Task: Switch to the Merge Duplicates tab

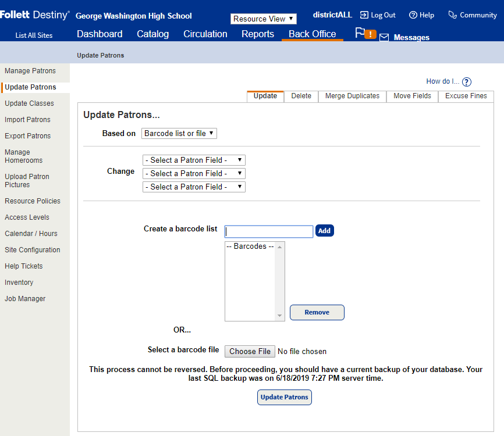Action: (x=352, y=96)
